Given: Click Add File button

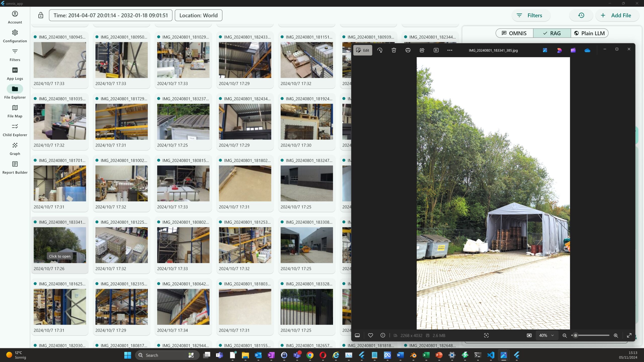Looking at the screenshot, I should coord(617,15).
